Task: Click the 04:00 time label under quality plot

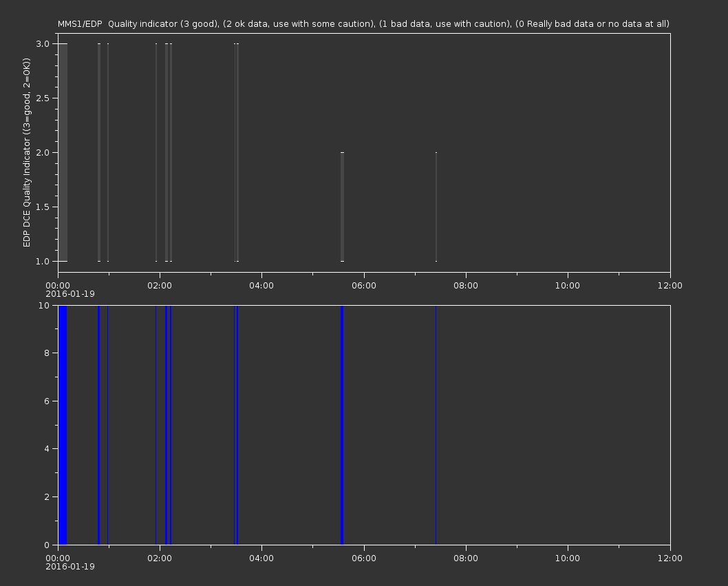Action: click(262, 285)
